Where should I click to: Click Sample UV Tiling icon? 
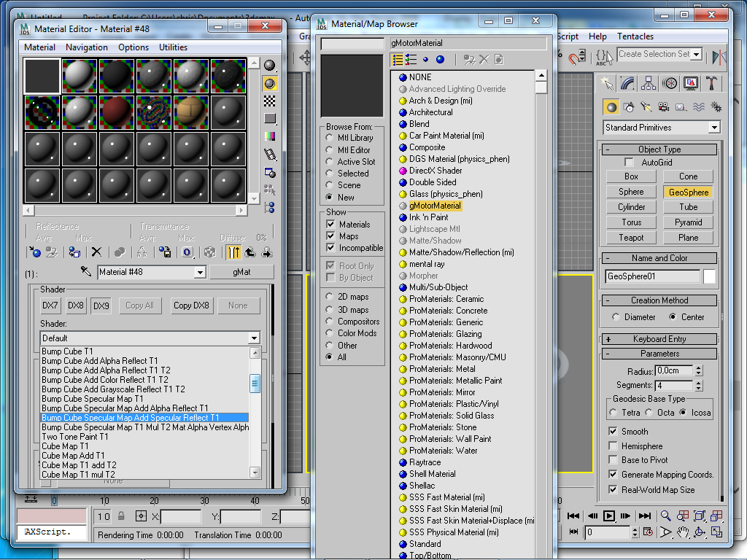click(x=270, y=119)
